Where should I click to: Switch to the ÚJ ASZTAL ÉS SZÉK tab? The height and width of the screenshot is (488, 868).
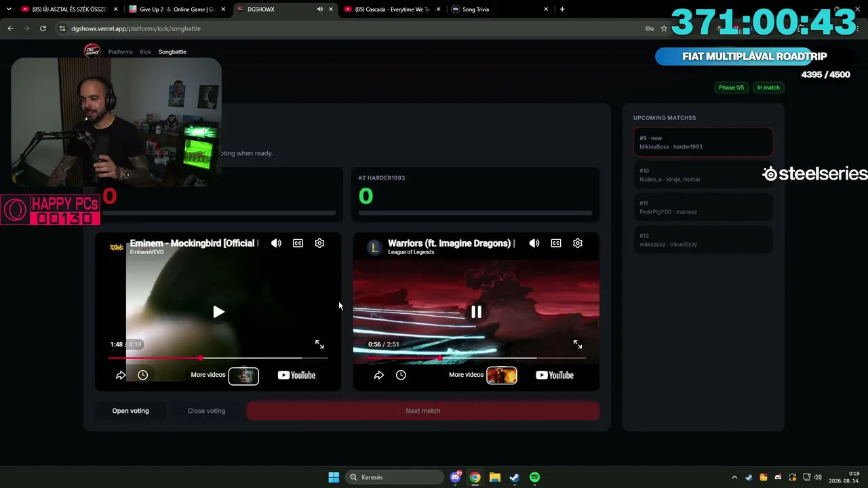click(x=68, y=9)
